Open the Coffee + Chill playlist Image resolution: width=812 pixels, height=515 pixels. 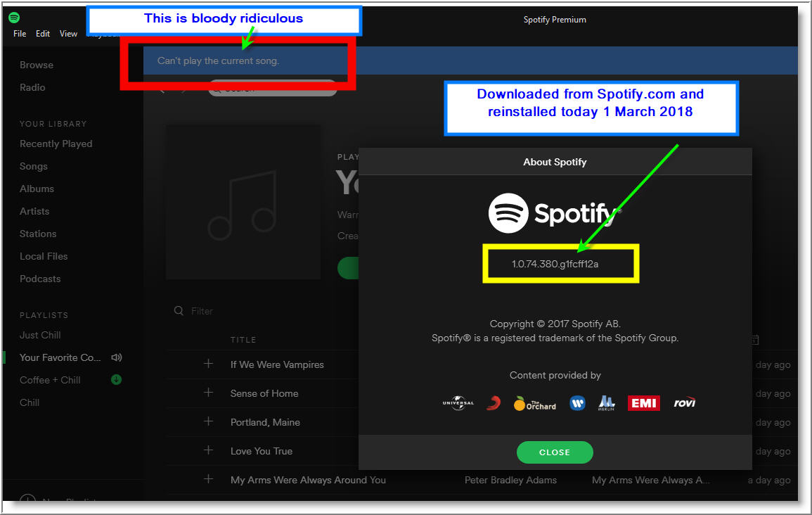click(x=50, y=380)
